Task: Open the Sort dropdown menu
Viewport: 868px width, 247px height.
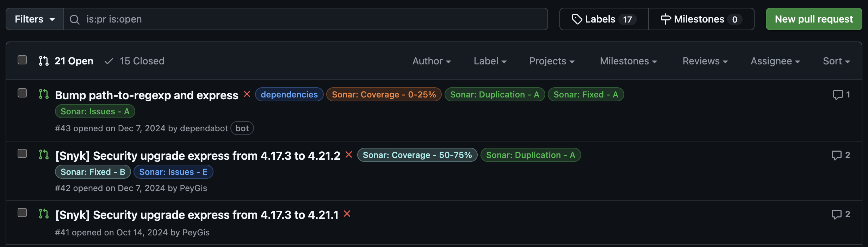Action: (x=836, y=61)
